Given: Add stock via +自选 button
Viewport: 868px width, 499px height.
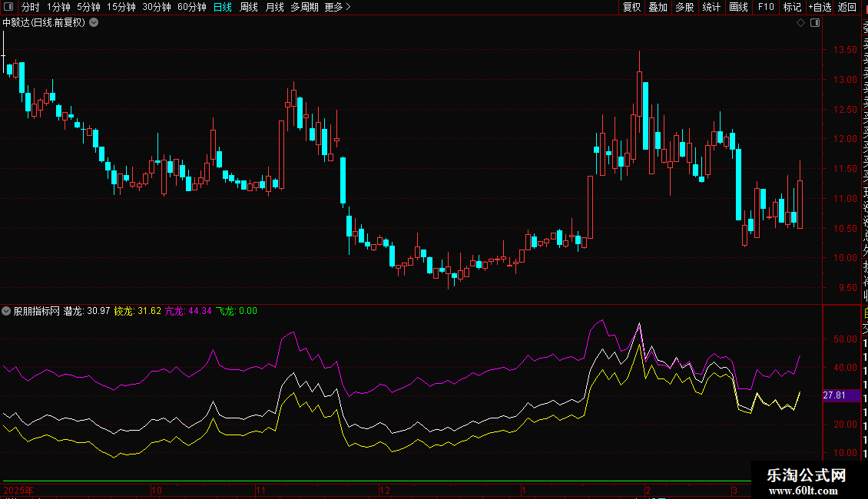Looking at the screenshot, I should pos(820,7).
